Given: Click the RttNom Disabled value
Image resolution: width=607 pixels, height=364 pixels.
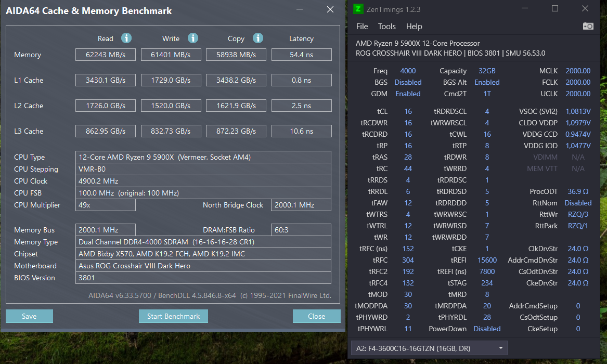Looking at the screenshot, I should click(577, 203).
